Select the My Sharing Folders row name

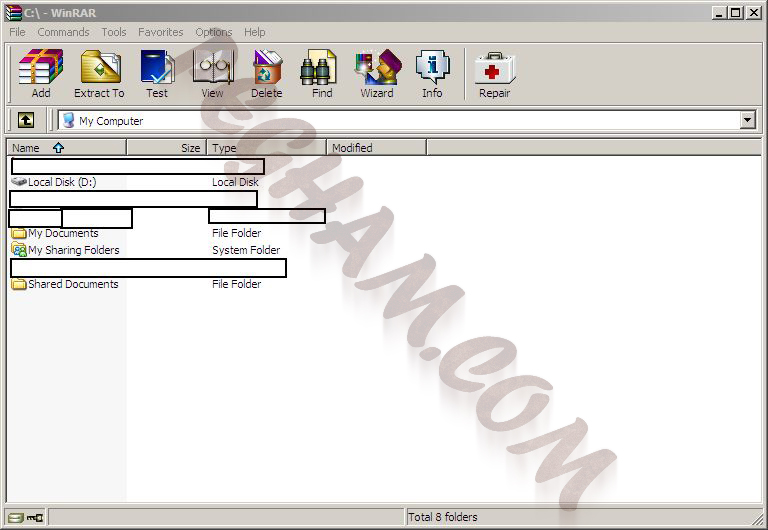pos(74,250)
